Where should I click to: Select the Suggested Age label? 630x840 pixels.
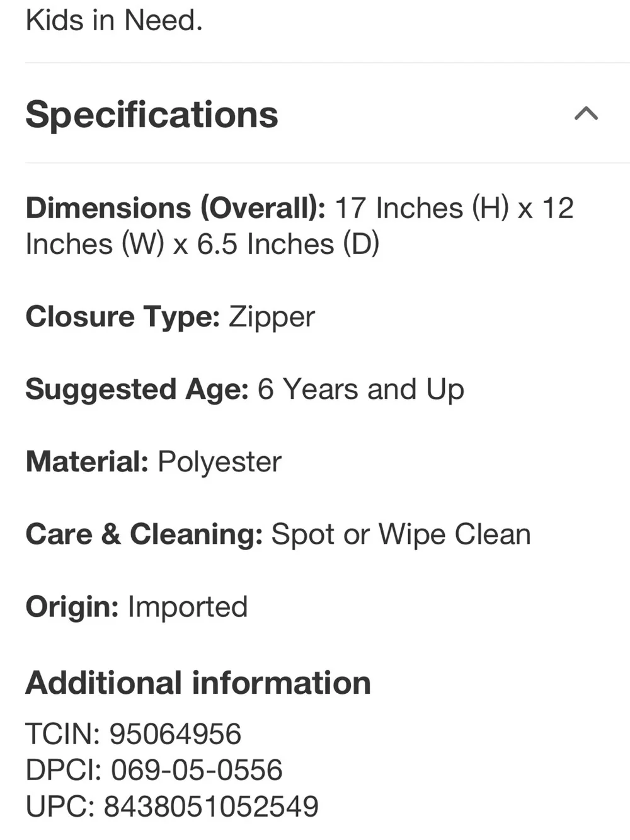pyautogui.click(x=137, y=389)
